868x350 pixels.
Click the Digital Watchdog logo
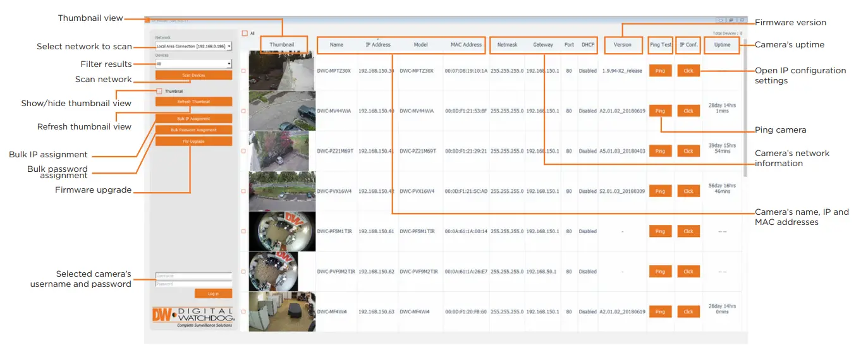pyautogui.click(x=193, y=317)
